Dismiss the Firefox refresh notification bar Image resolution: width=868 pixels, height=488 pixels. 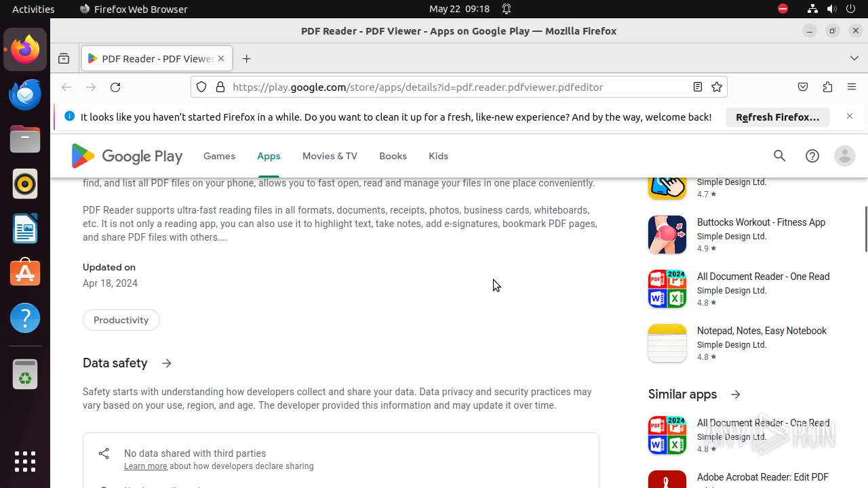click(850, 117)
